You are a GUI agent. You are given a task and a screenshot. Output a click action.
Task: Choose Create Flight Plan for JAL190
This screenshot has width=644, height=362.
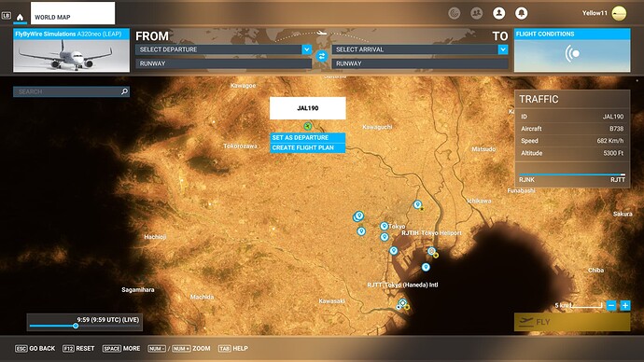click(307, 147)
